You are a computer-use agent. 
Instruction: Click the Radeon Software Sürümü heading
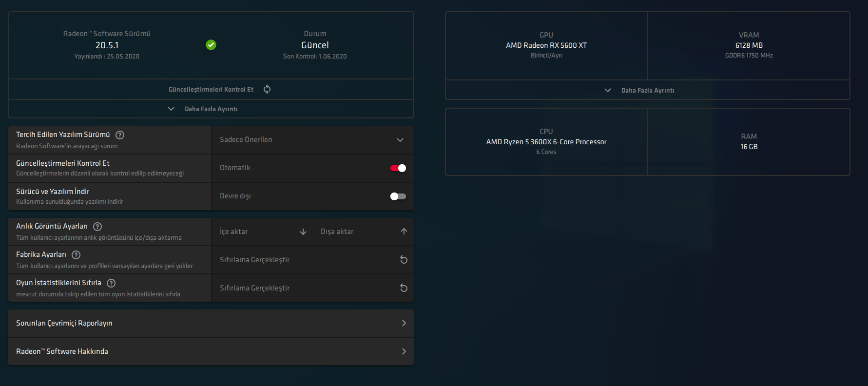(x=107, y=34)
